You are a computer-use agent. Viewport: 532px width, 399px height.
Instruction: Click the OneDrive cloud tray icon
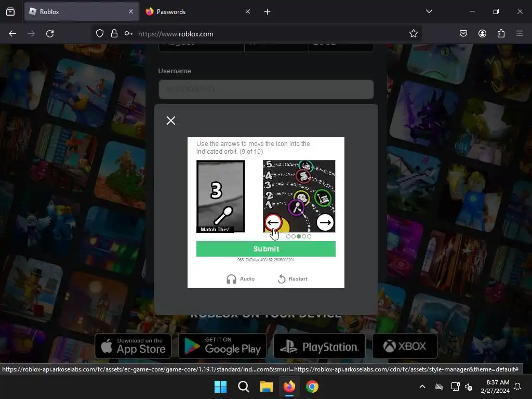[x=439, y=387]
